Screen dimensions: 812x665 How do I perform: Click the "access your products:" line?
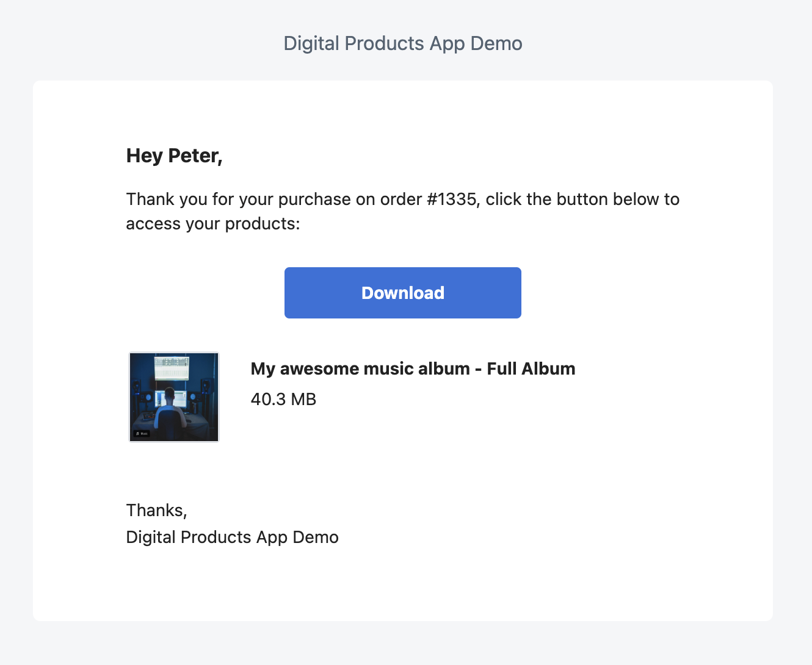(212, 224)
